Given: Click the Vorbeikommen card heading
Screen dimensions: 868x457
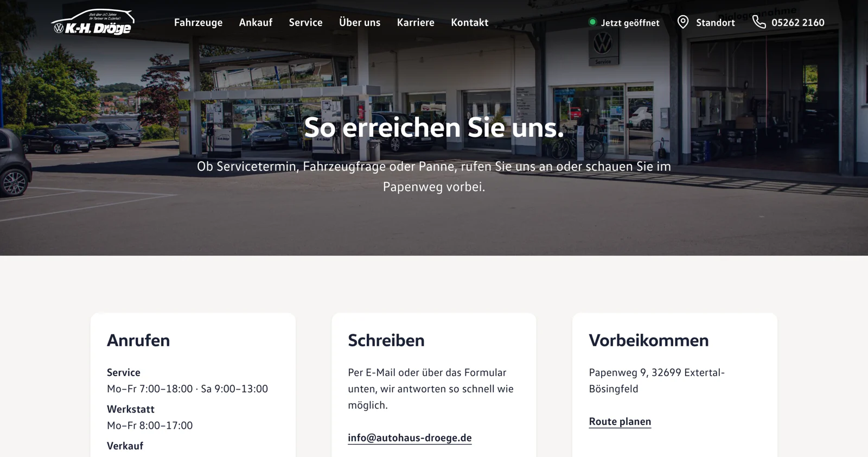Looking at the screenshot, I should (649, 340).
